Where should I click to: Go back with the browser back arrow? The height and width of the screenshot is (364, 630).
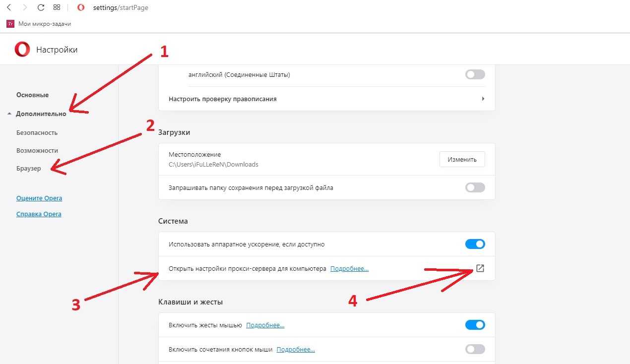click(x=9, y=7)
